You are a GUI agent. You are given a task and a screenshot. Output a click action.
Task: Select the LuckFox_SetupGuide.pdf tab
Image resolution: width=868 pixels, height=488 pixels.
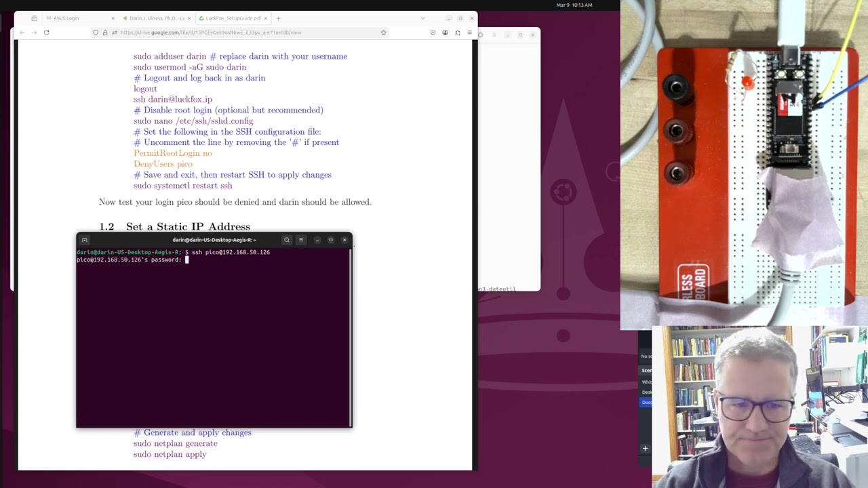[x=233, y=18]
